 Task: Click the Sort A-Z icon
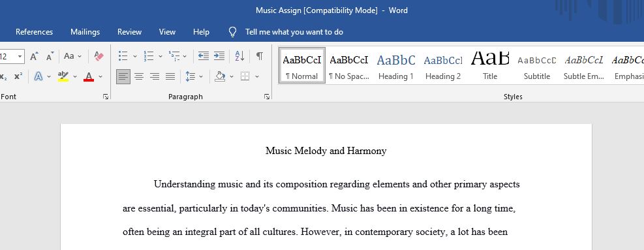(x=239, y=56)
